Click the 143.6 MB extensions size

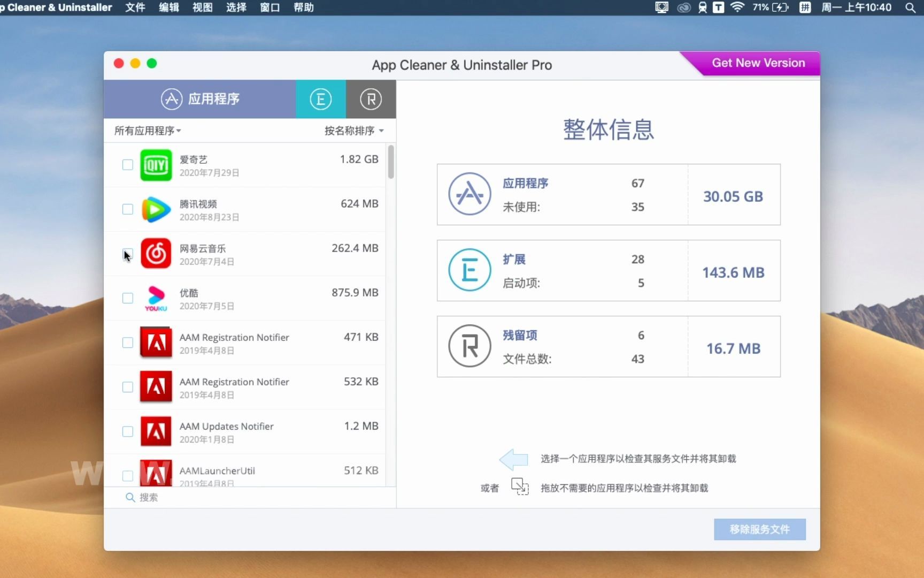click(733, 272)
